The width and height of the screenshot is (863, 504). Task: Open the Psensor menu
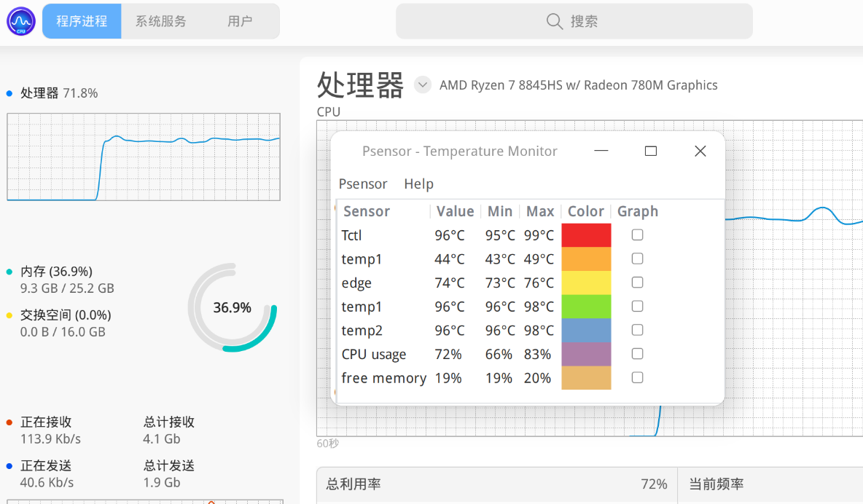click(x=363, y=184)
